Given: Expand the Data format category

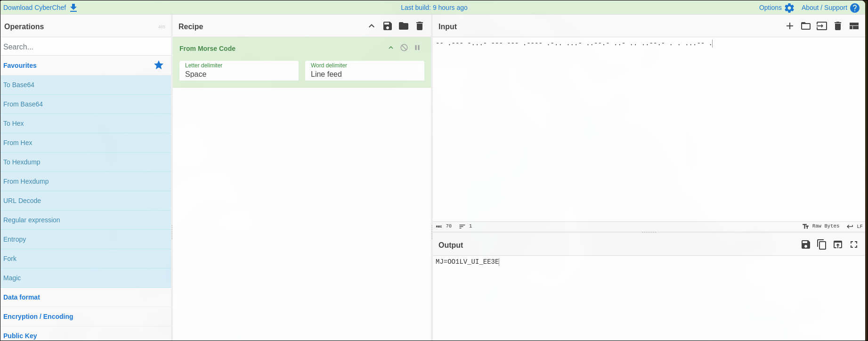Looking at the screenshot, I should tap(22, 297).
